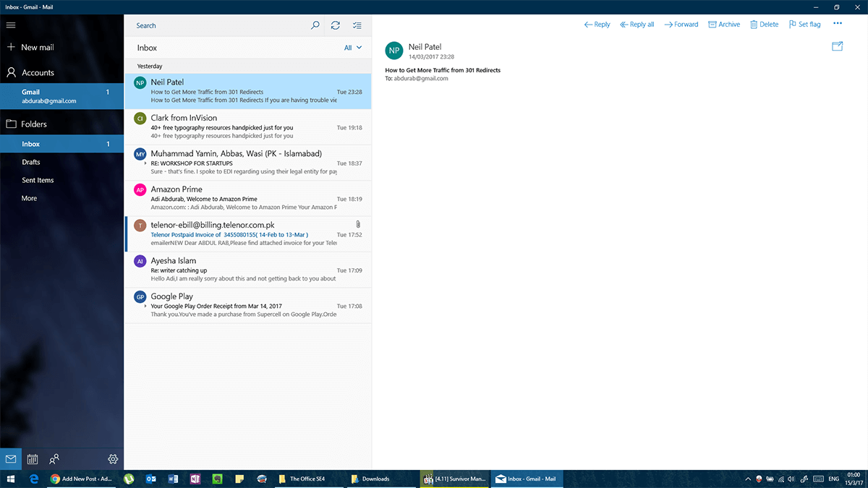The height and width of the screenshot is (488, 868).
Task: Forward the open message
Action: (681, 25)
